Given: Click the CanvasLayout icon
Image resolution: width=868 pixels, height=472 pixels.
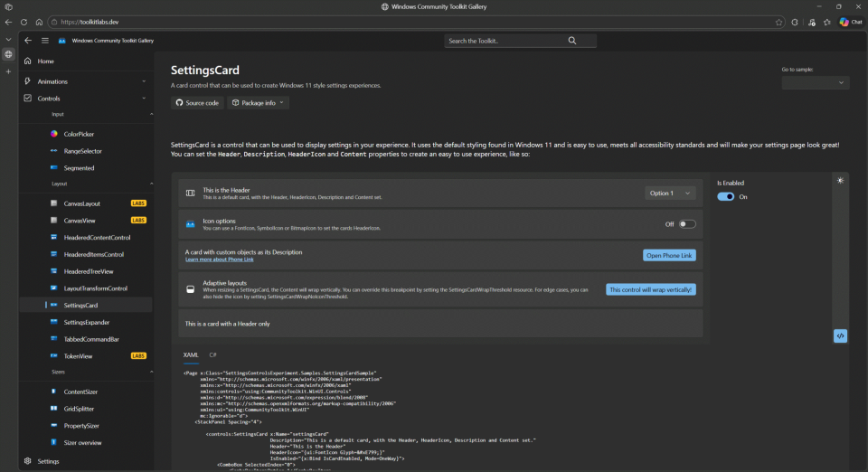Looking at the screenshot, I should point(53,203).
